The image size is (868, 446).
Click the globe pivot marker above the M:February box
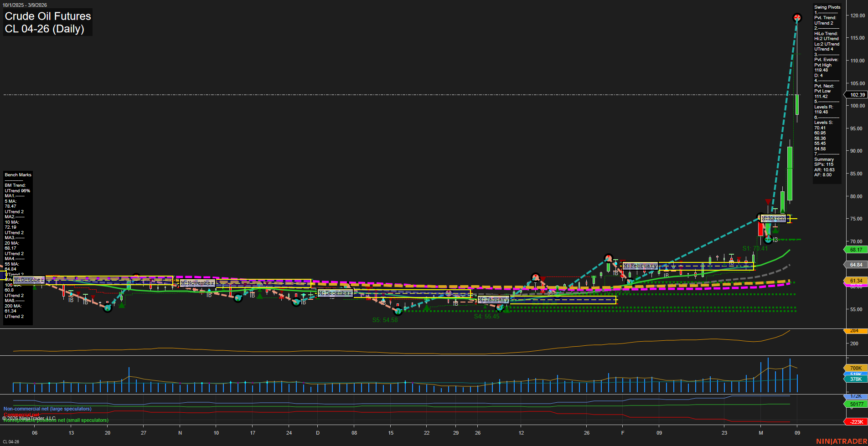tap(608, 257)
